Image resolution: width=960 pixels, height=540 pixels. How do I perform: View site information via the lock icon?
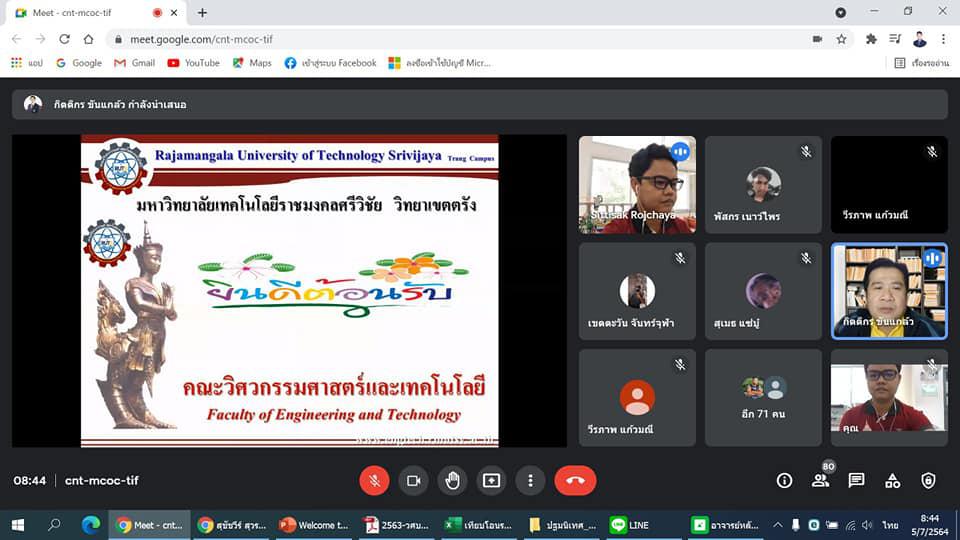pyautogui.click(x=118, y=39)
